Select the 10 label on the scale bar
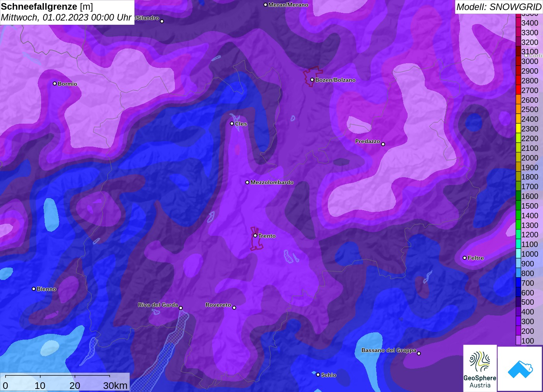543x392 pixels. tap(40, 385)
